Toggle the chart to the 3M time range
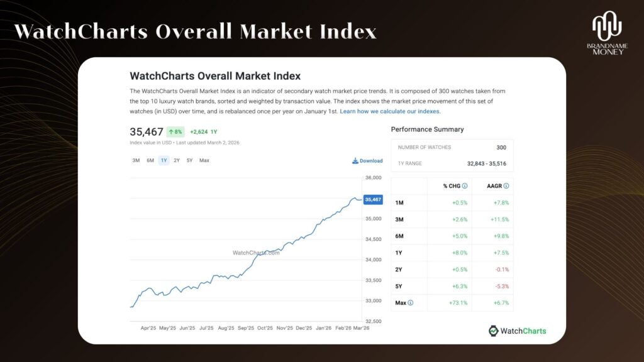Image resolution: width=644 pixels, height=362 pixels. pos(136,160)
